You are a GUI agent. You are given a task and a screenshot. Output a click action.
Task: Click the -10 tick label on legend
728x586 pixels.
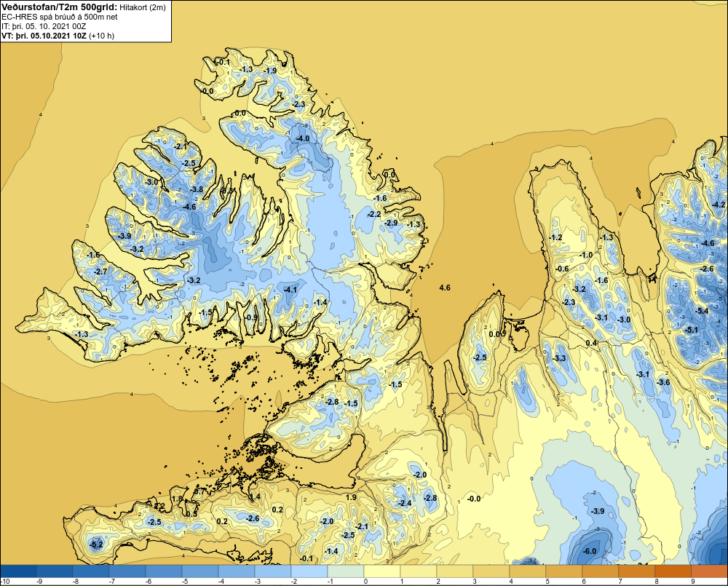click(x=5, y=582)
